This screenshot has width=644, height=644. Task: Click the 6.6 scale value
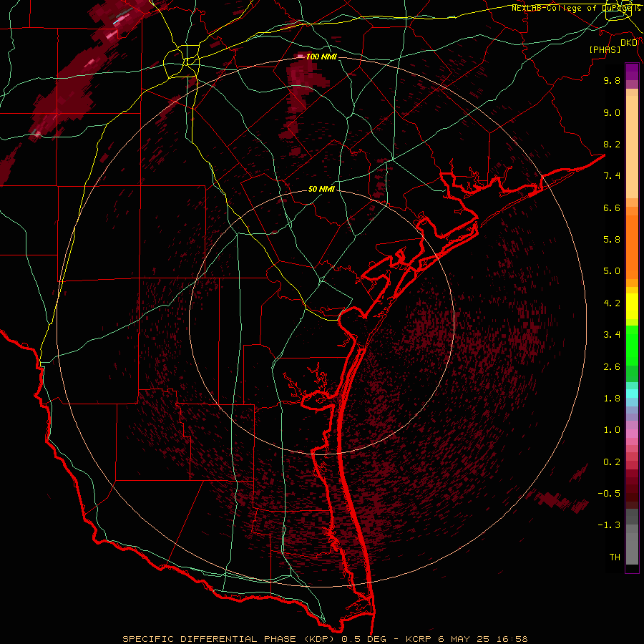pyautogui.click(x=612, y=208)
